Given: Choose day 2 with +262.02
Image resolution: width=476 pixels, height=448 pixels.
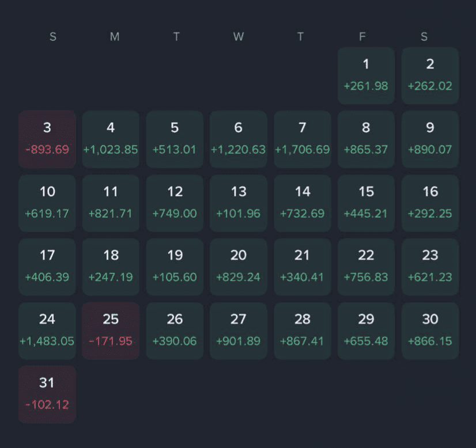Looking at the screenshot, I should (430, 75).
